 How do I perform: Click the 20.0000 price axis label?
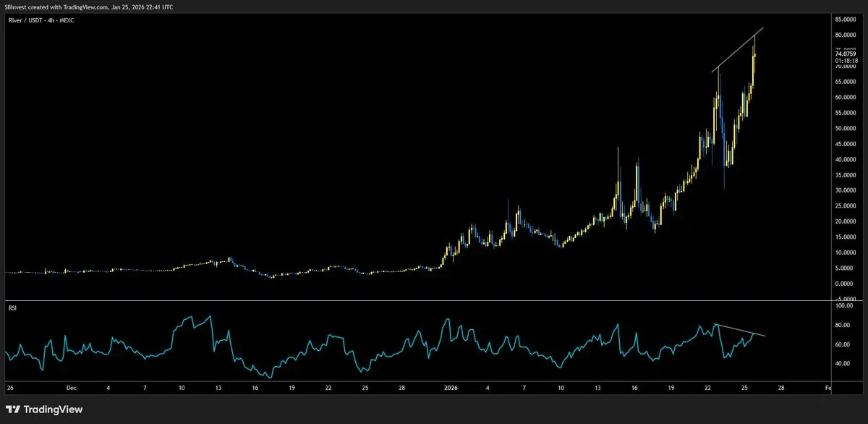[846, 221]
